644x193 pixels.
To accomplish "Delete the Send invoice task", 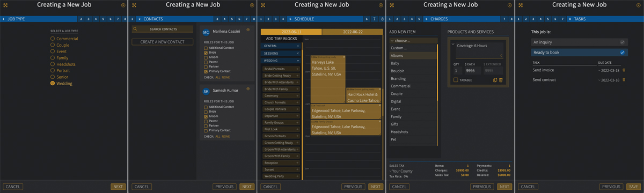I will [624, 70].
